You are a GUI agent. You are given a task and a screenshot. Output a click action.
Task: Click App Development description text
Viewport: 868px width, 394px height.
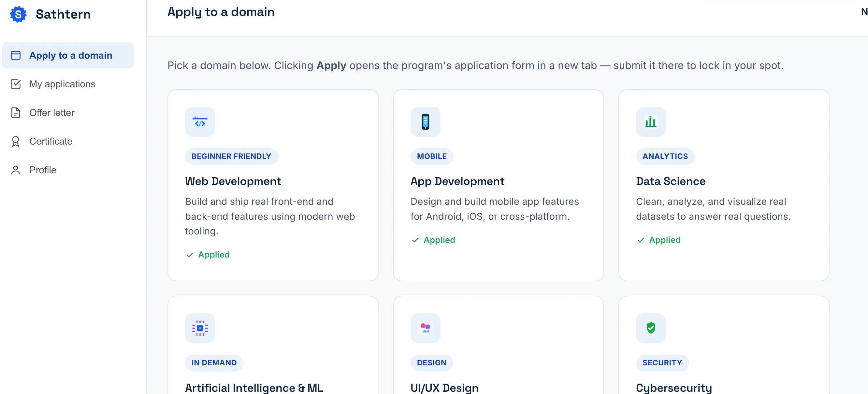tap(494, 209)
